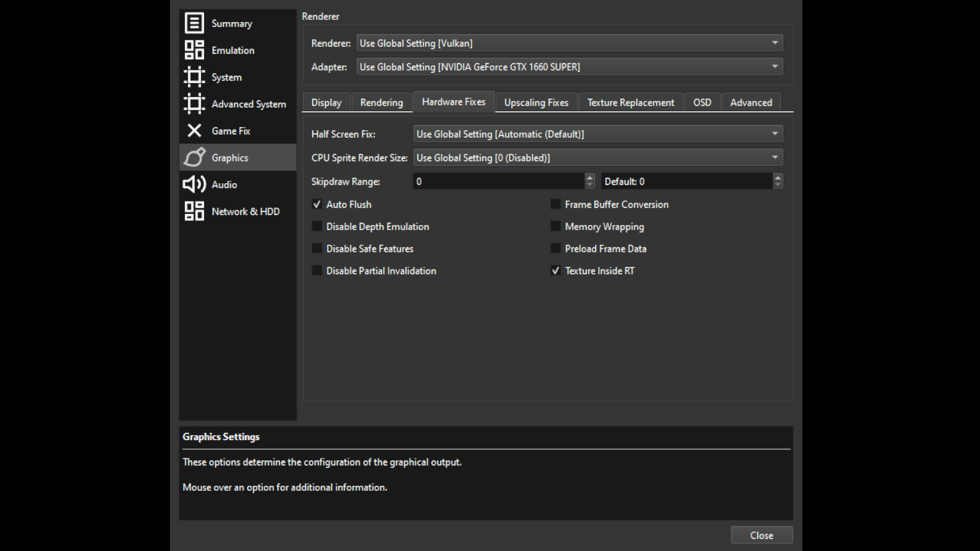Open Audio settings speaker icon
This screenshot has height=551, width=980.
pyautogui.click(x=194, y=184)
